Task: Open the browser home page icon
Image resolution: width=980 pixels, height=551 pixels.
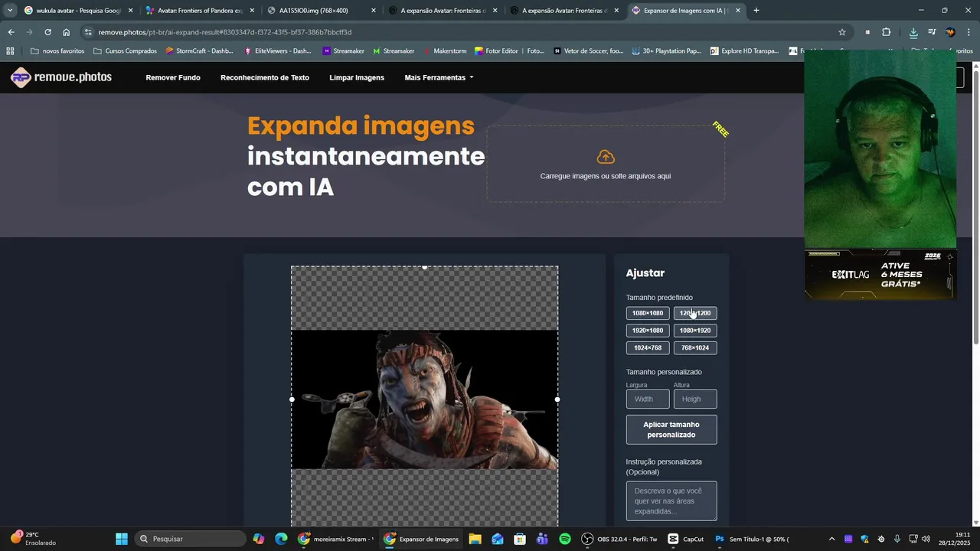Action: click(x=67, y=32)
